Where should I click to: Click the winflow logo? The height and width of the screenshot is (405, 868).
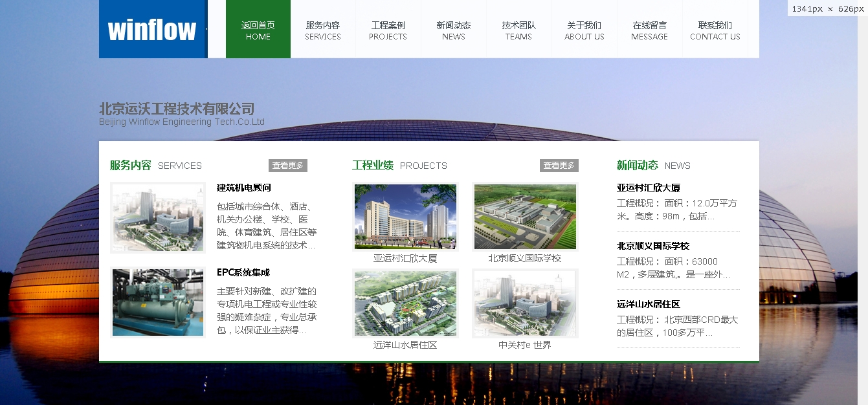152,30
